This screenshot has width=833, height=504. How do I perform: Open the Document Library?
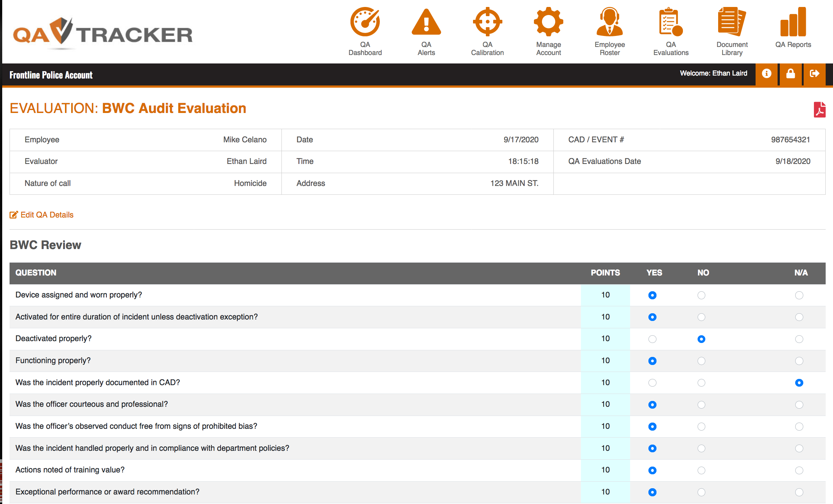click(x=732, y=31)
